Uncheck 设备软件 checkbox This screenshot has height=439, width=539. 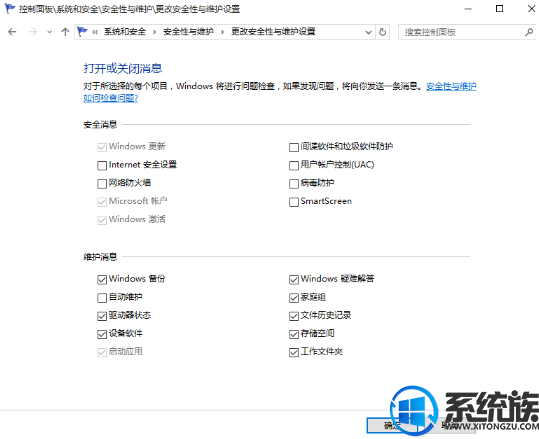tap(102, 334)
